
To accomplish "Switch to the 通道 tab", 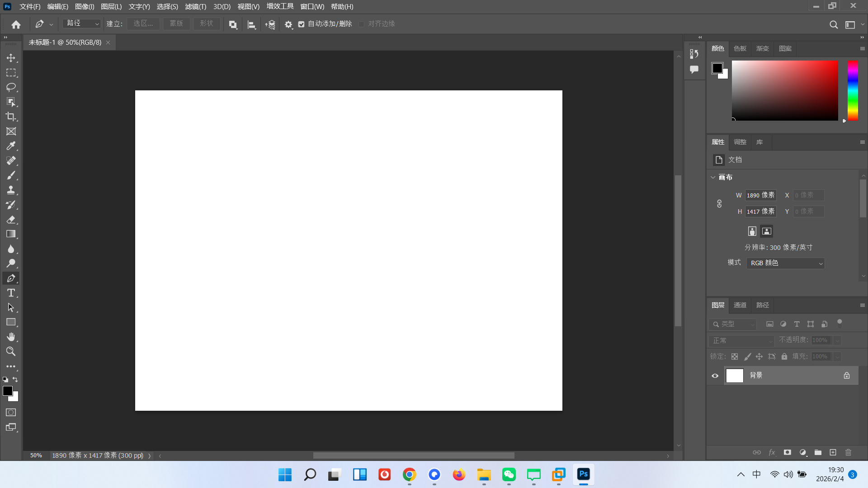I will (x=740, y=305).
